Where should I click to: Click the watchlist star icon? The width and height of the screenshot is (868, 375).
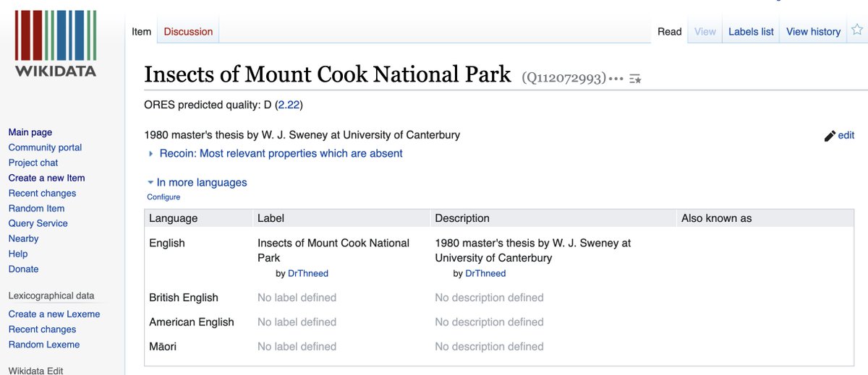857,30
